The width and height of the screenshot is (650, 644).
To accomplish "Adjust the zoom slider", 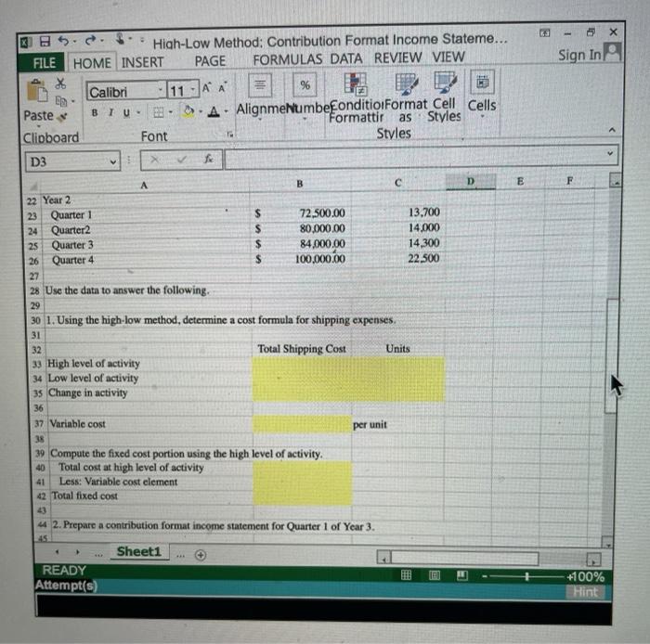I will tap(526, 576).
